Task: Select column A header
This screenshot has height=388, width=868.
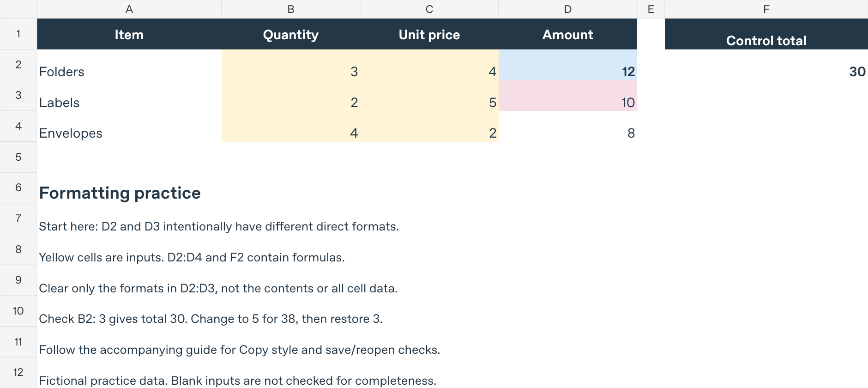Action: [129, 9]
